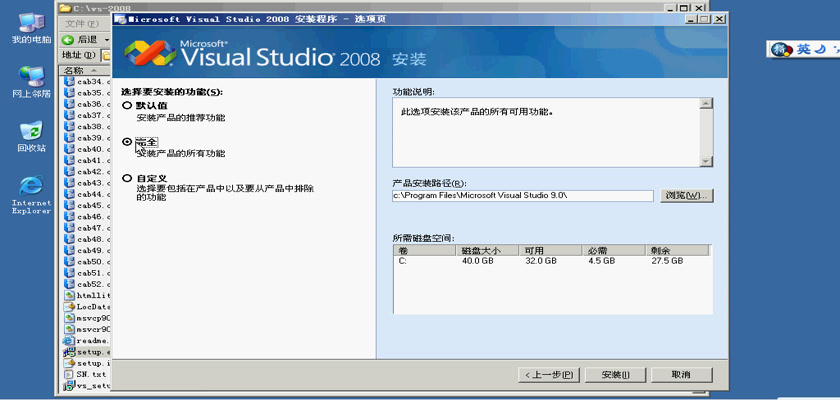Select cab49 file icon in Explorer
The width and height of the screenshot is (840, 400).
[69, 250]
